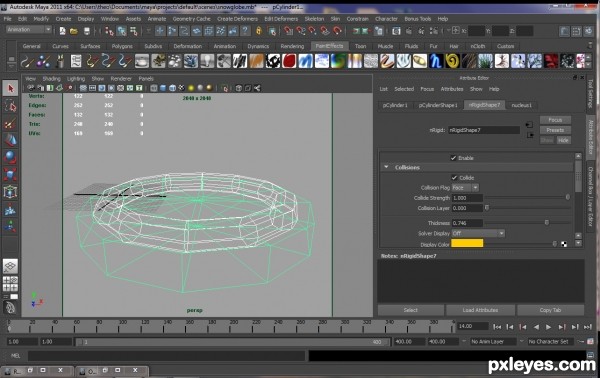Screen dimensions: 600x378
Task: Switch to single perspective view layout
Action: click(x=10, y=266)
